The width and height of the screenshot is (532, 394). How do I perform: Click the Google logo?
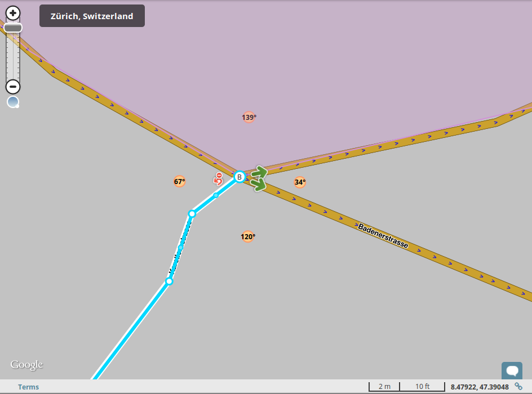[26, 365]
